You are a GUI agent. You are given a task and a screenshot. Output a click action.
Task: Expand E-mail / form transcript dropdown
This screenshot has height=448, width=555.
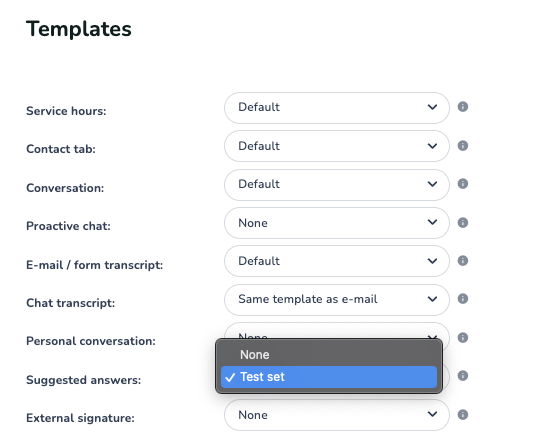pos(337,261)
